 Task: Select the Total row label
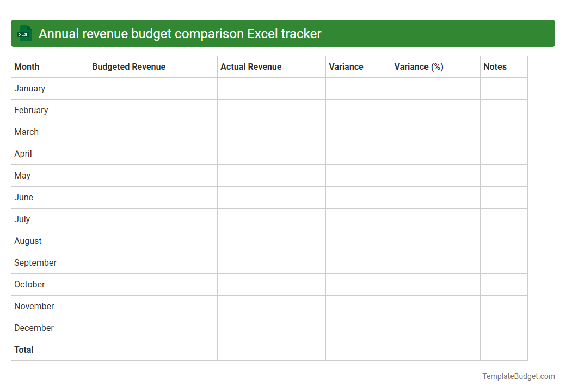click(x=24, y=350)
